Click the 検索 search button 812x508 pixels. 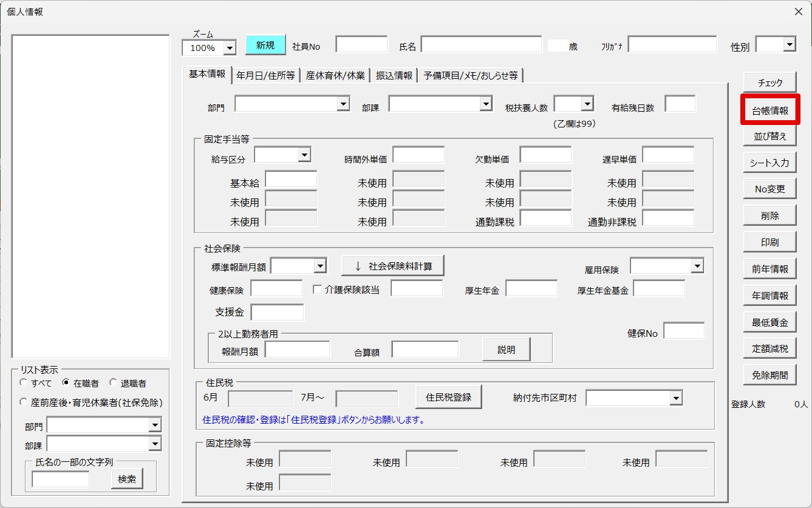[x=127, y=479]
